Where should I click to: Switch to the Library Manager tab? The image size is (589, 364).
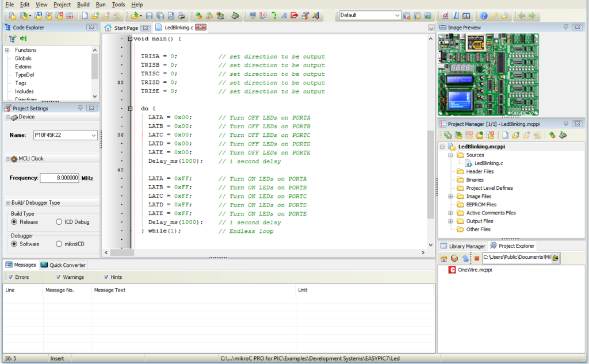463,247
